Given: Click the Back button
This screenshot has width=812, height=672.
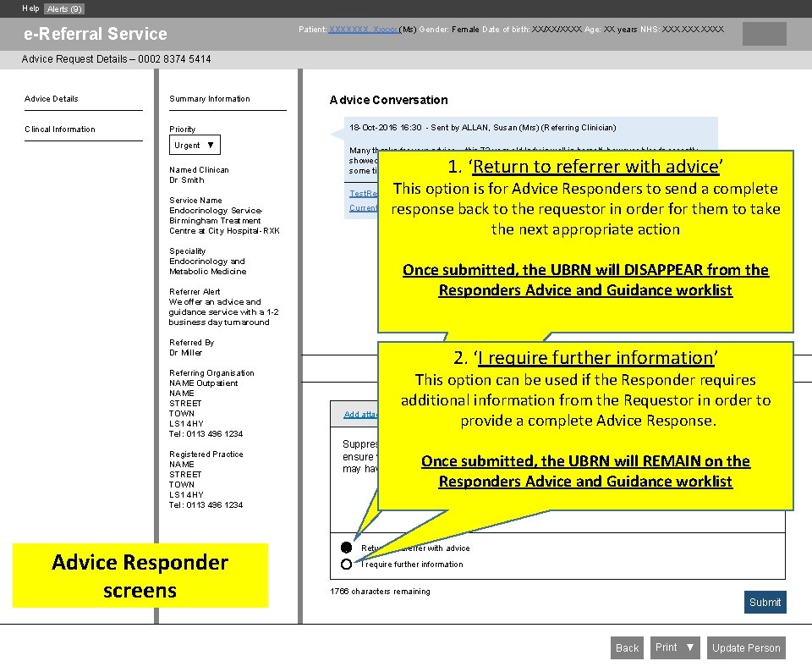Looking at the screenshot, I should coord(627,647).
